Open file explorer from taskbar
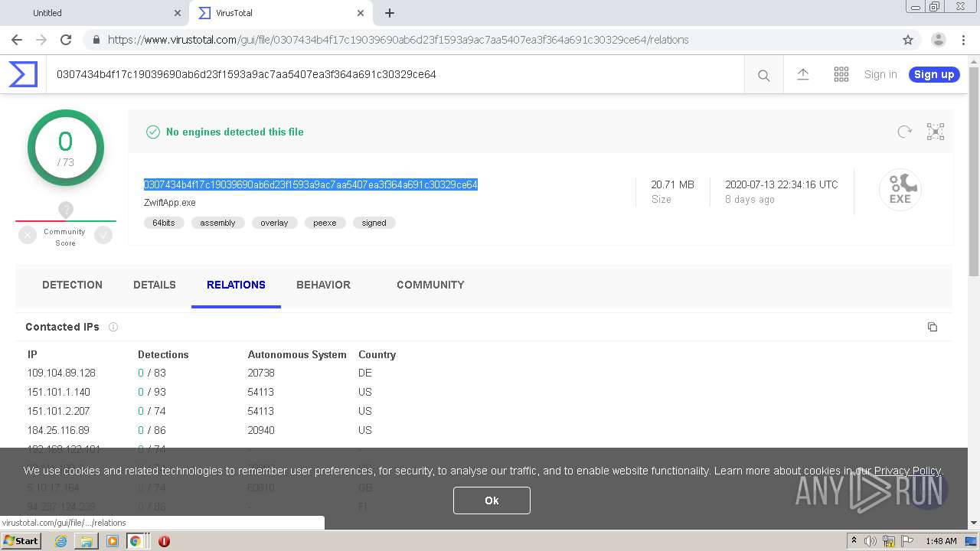Screen dimensions: 980x551 (86, 541)
